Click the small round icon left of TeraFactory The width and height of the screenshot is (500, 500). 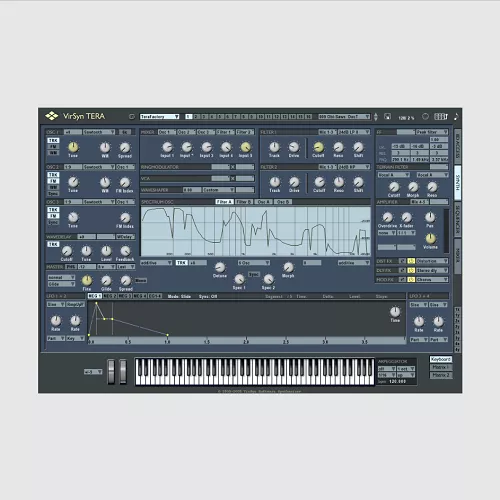(132, 116)
